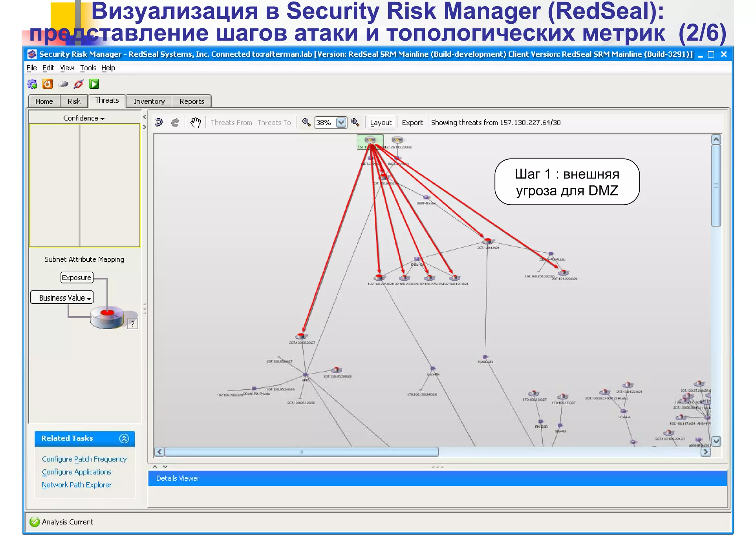Click the horizontal scrollbar right arrow

pos(705,451)
